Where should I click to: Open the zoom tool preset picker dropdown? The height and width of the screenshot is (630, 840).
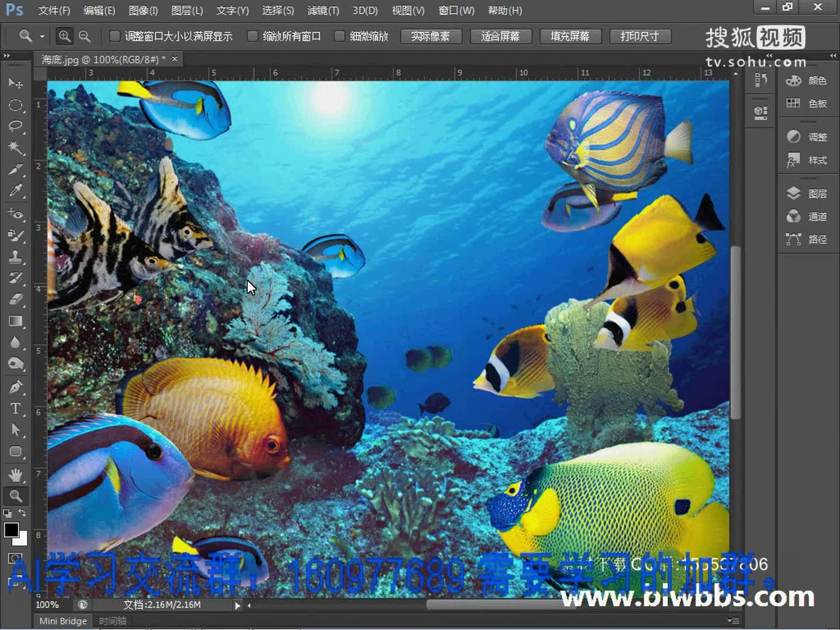42,36
